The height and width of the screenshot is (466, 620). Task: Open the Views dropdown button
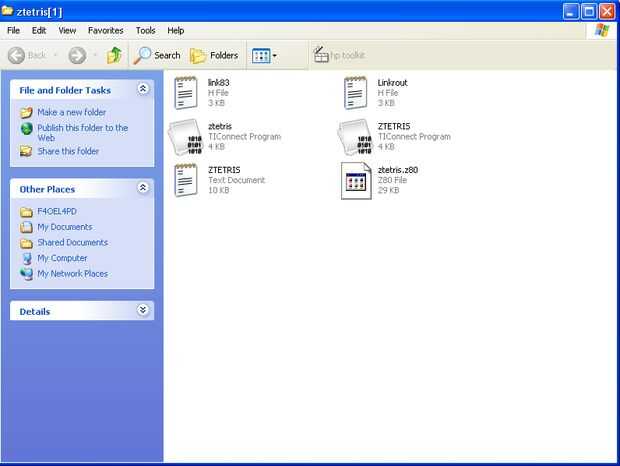pyautogui.click(x=264, y=56)
